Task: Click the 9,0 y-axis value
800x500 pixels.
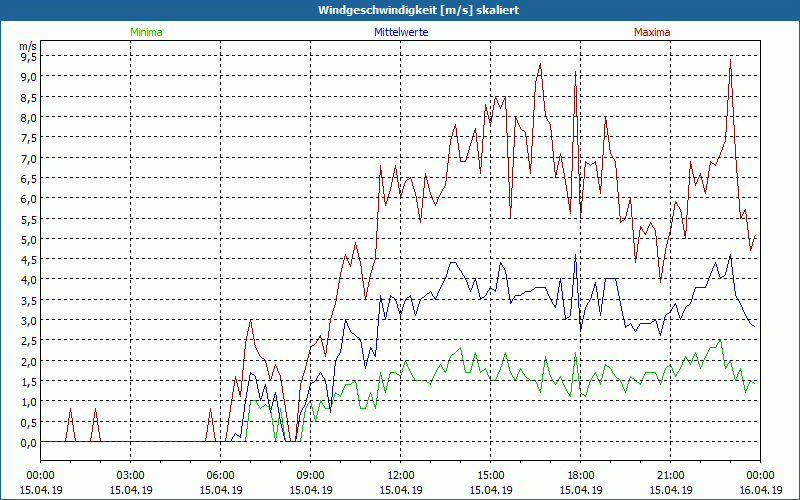Action: point(29,77)
